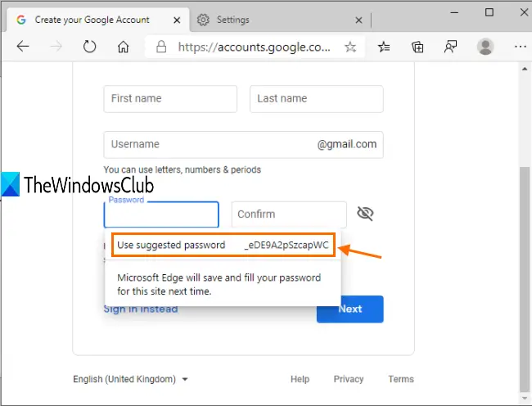This screenshot has height=406, width=532.
Task: Open the Terms link
Action: pos(401,379)
